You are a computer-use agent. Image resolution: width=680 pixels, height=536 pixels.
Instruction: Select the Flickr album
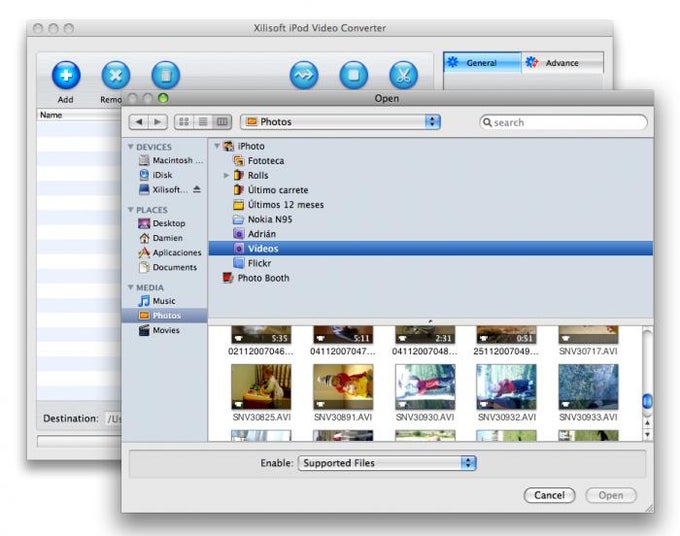click(252, 263)
